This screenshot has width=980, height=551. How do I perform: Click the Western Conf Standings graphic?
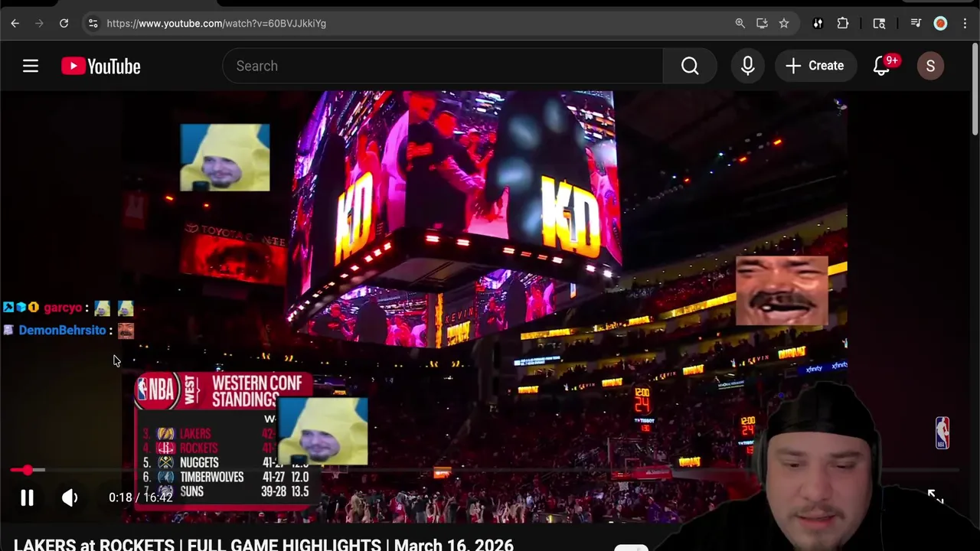224,441
